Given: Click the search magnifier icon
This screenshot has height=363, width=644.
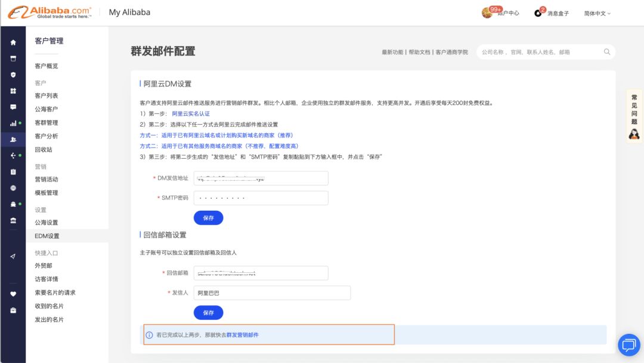Looking at the screenshot, I should tap(606, 52).
